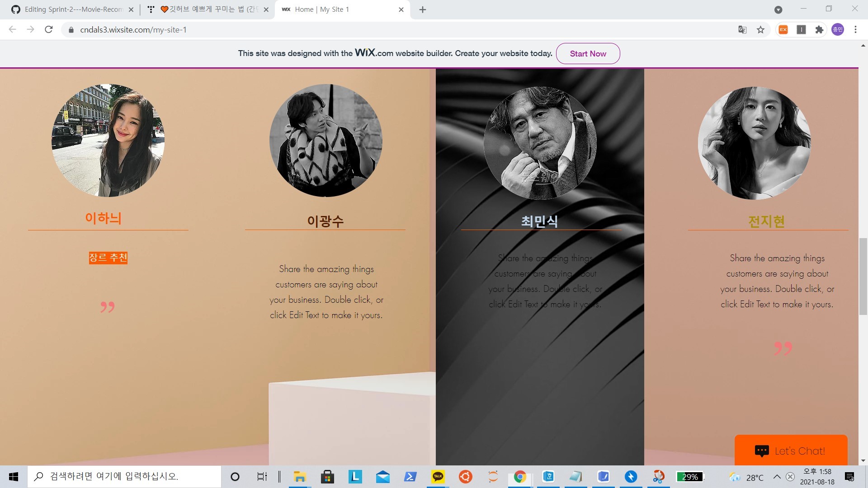868x488 pixels.
Task: Click 최민식 profile photo
Action: pos(539,143)
